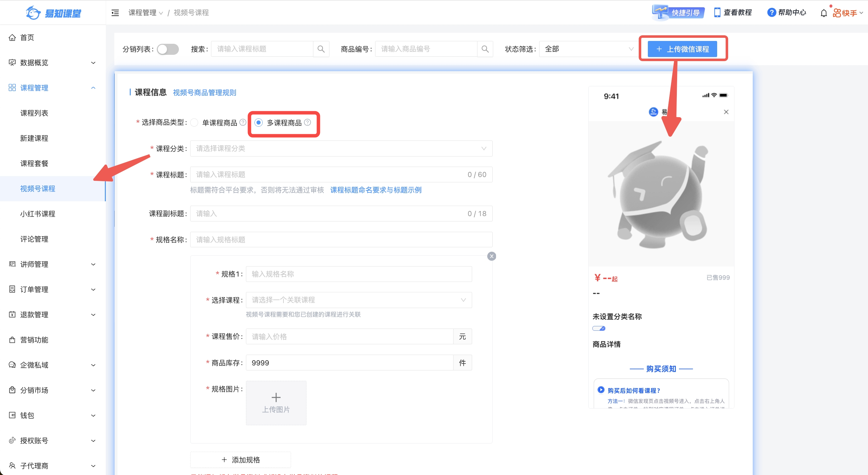
Task: Click the search magnifier for course title
Action: 321,49
